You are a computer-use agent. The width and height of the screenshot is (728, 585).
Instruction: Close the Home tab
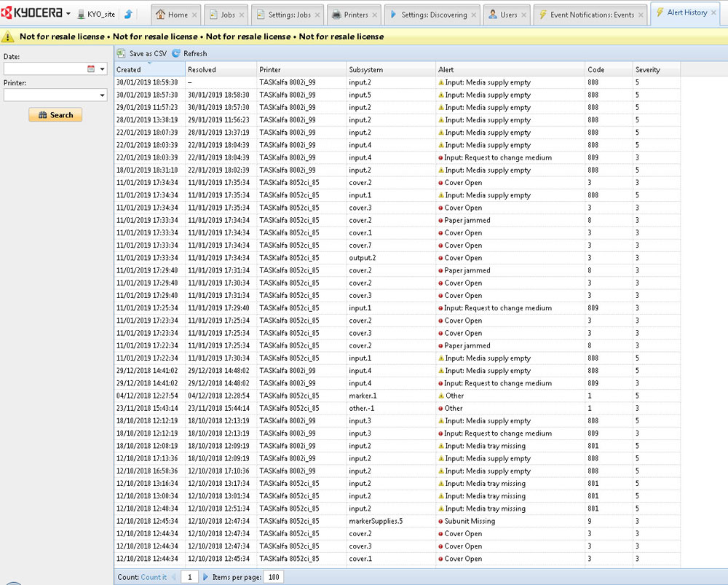point(194,15)
